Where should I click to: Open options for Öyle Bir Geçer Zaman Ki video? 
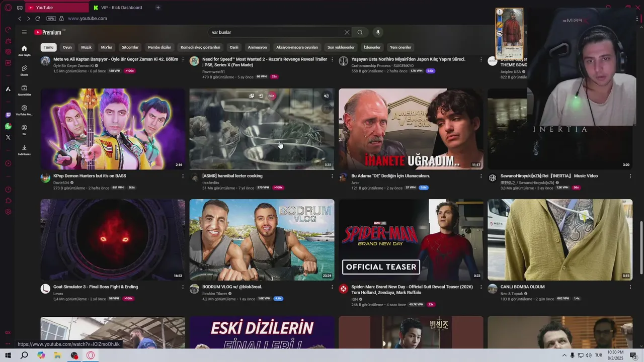tap(183, 59)
